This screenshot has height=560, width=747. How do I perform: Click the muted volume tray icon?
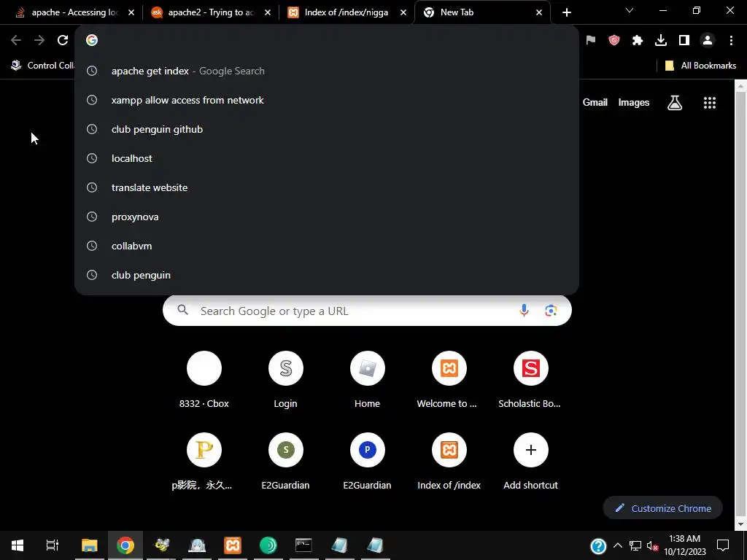(652, 545)
